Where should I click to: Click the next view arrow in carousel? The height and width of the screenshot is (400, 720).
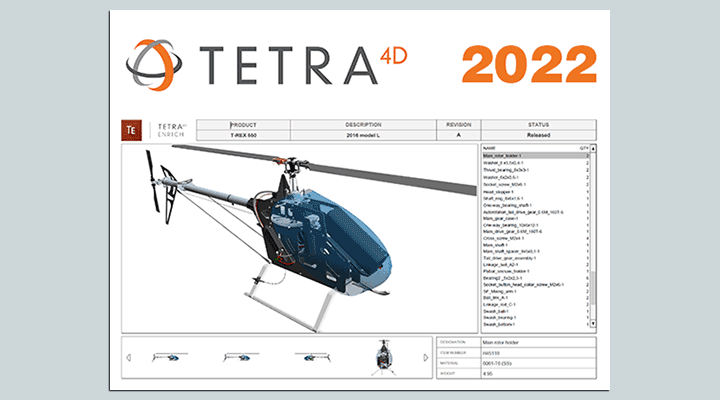pos(426,357)
